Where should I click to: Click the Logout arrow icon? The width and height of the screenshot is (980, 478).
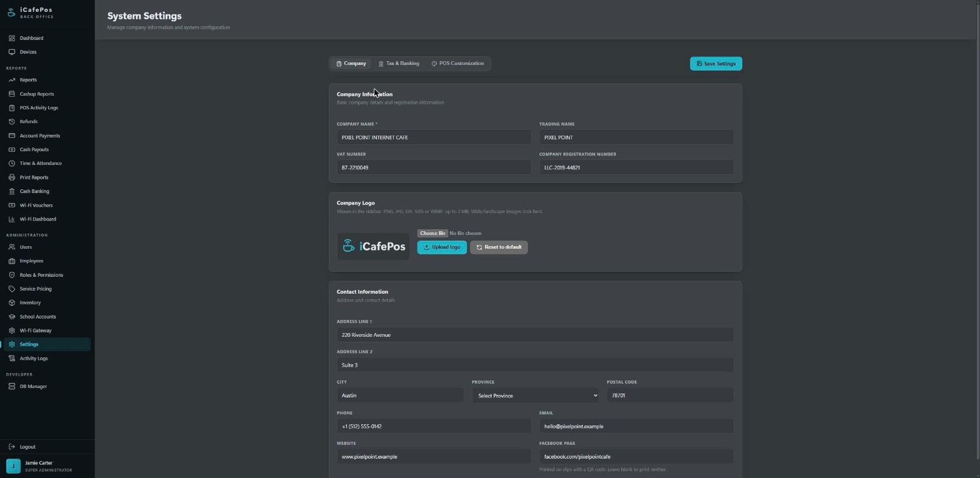(x=12, y=447)
